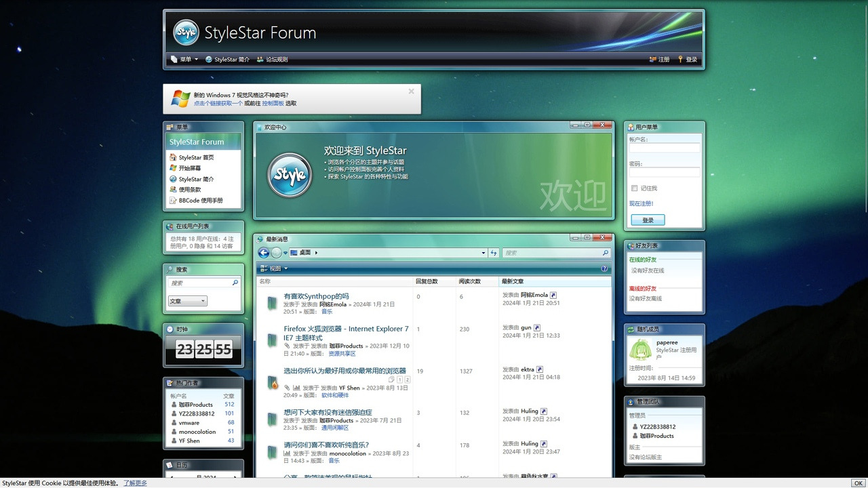Open the 菜单 dropdown in top navigation bar
Viewport: 868px width, 488px height.
[185, 60]
